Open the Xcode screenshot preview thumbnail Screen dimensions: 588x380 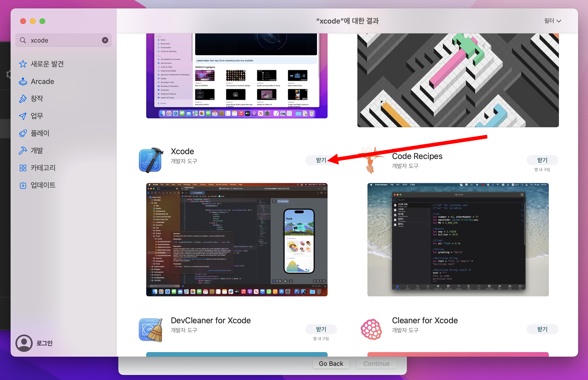(237, 239)
